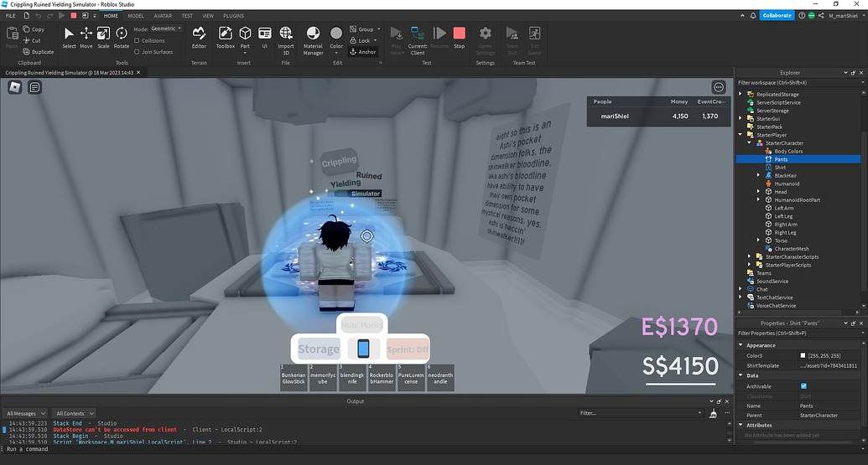Toggle the Archivable property checkbox
The image size is (868, 465).
(803, 386)
